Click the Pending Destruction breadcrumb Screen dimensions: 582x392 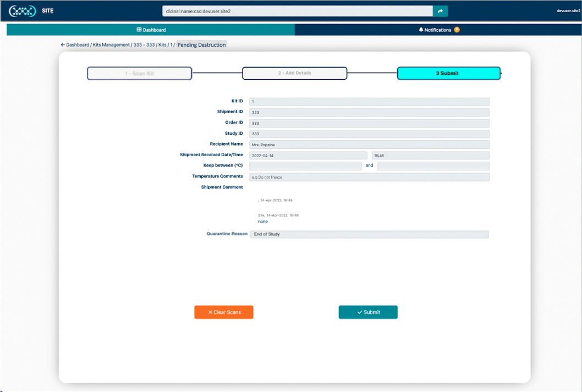tap(201, 45)
